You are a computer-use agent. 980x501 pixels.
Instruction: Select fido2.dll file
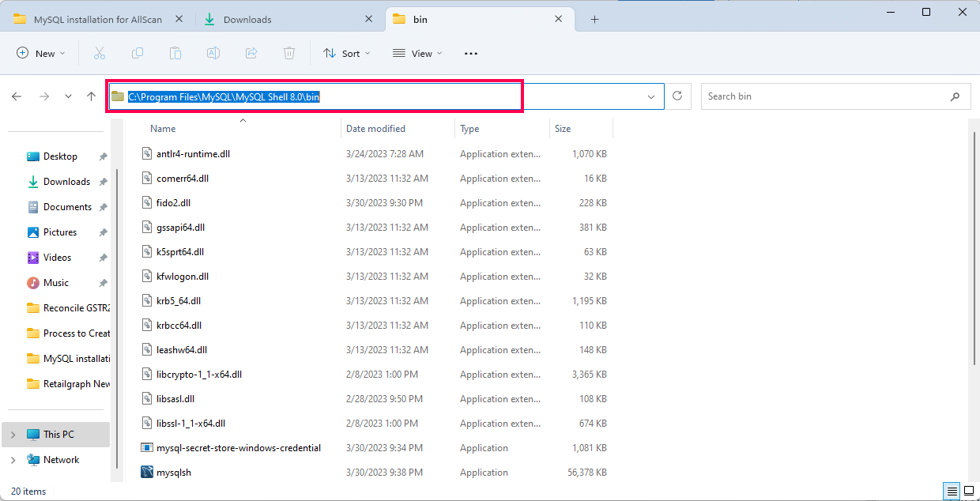pos(173,203)
